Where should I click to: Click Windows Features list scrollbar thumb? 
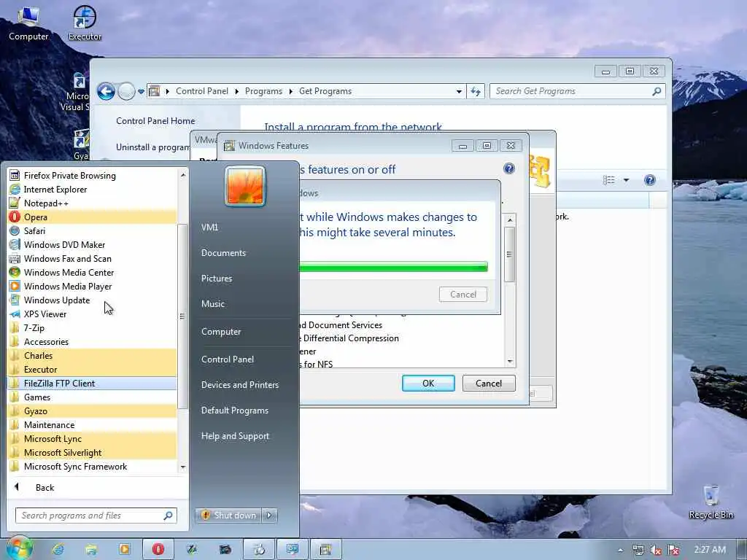coord(509,254)
